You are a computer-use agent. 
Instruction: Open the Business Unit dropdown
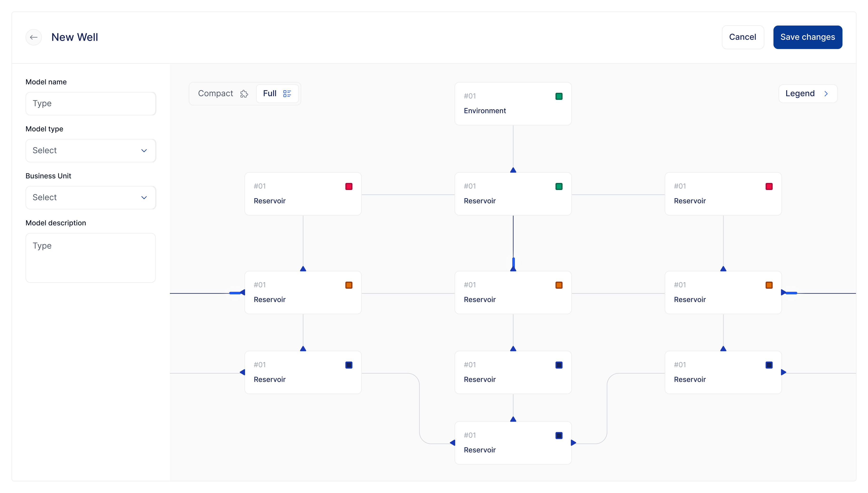(x=91, y=198)
